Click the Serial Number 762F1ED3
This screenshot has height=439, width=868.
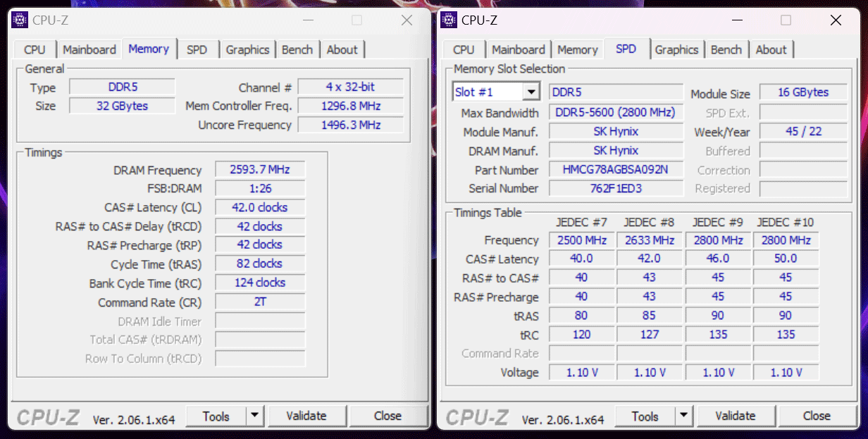click(616, 188)
